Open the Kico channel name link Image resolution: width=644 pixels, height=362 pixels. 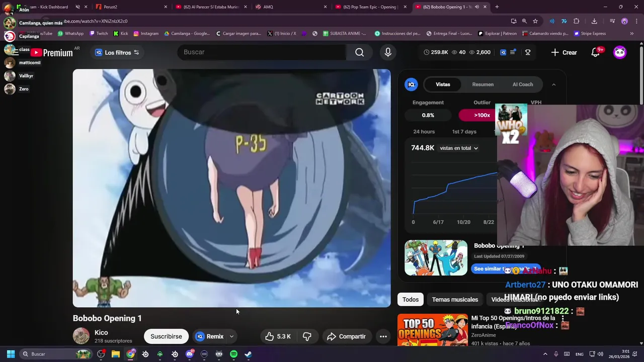tap(101, 332)
